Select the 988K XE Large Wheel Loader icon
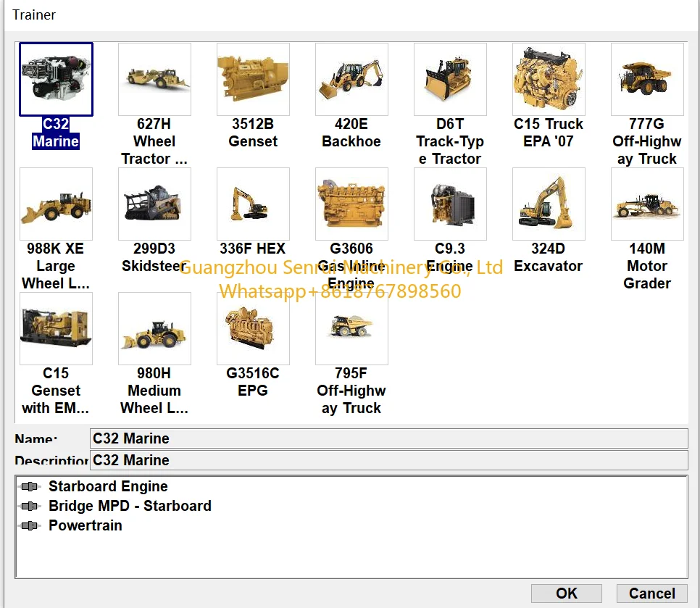 pos(56,204)
